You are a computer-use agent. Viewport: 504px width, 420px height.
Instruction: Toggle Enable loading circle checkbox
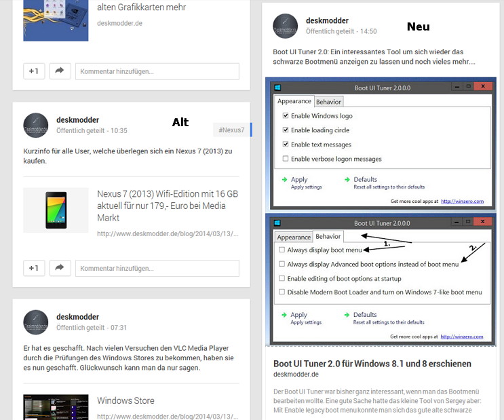coord(286,130)
